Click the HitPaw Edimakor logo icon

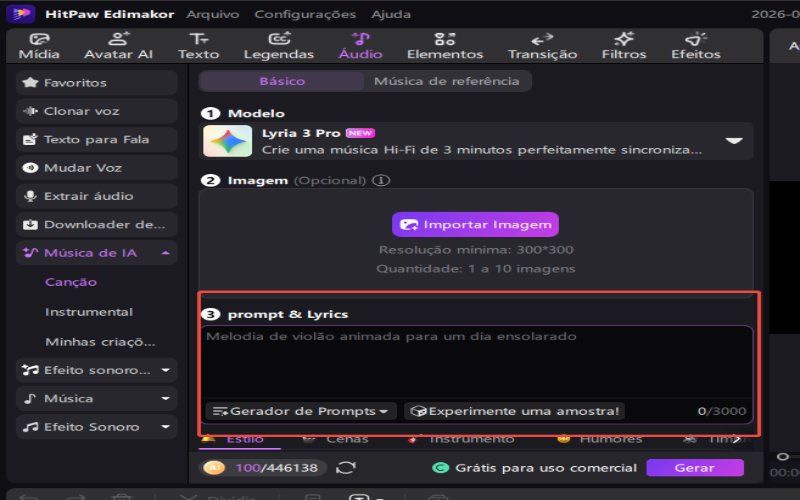point(21,14)
